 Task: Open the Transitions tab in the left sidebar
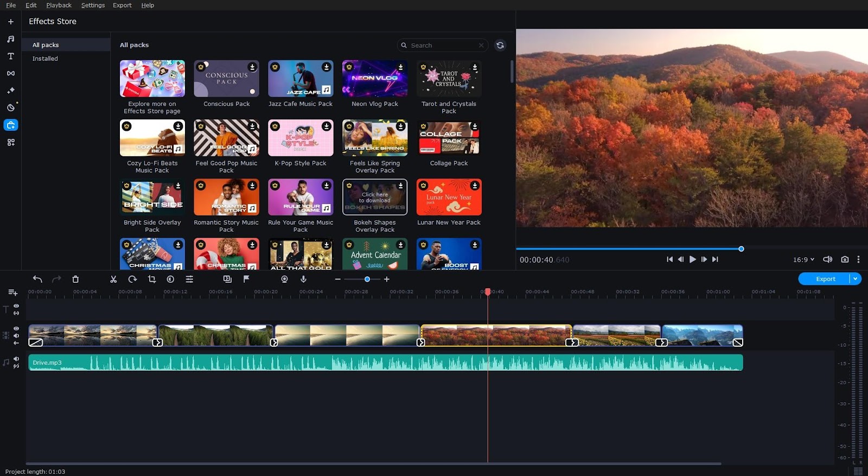[x=10, y=73]
